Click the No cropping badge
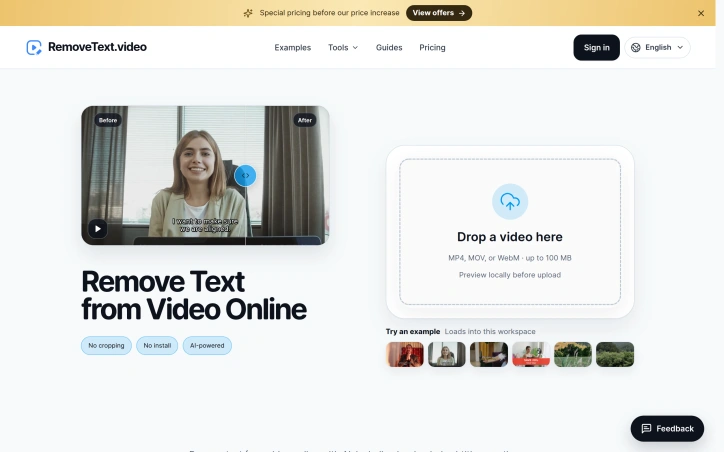Viewport: 724px width, 452px height. 106,345
